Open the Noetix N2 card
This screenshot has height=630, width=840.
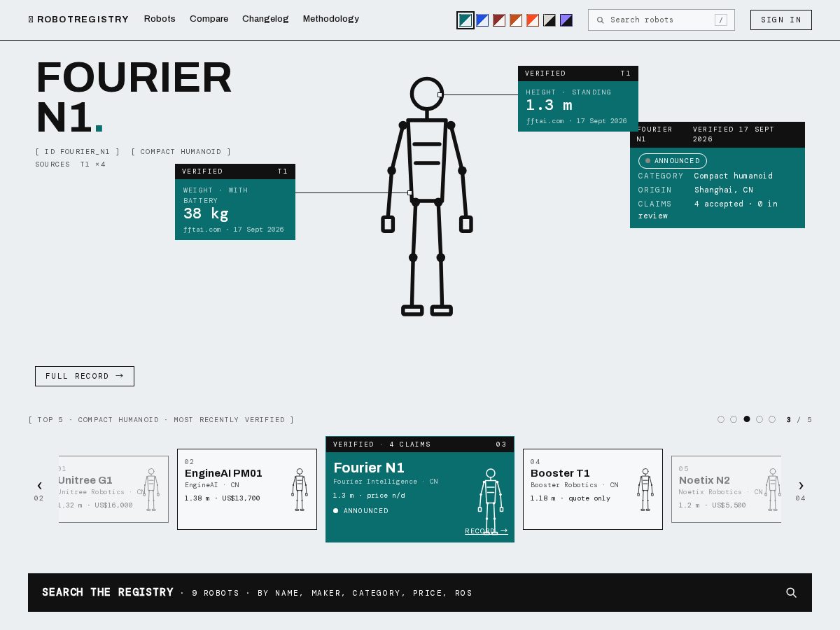(x=726, y=489)
